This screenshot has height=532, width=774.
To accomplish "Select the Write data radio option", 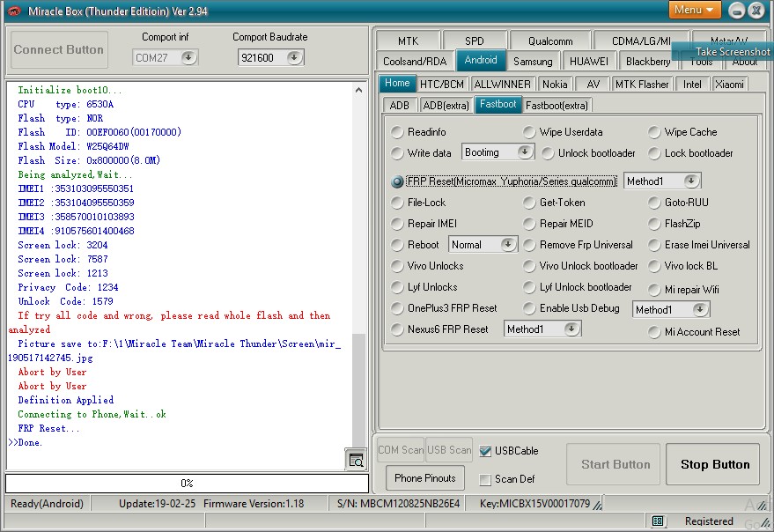I will pos(421,153).
